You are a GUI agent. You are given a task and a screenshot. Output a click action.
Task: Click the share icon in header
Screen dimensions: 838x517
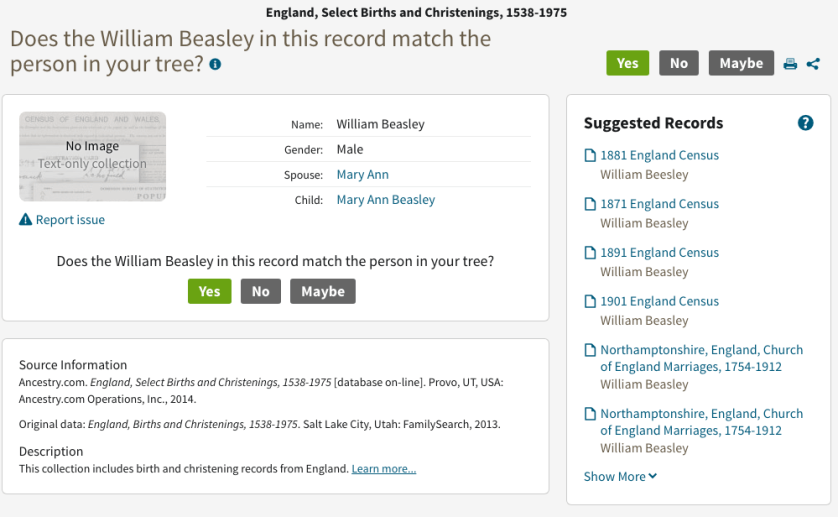click(813, 64)
